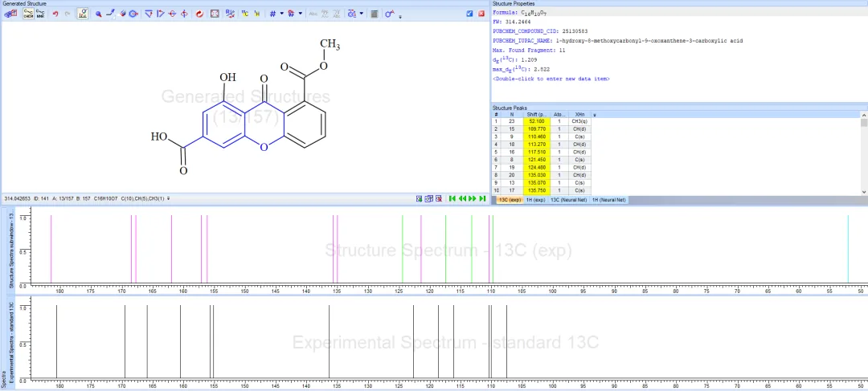Click '<Double-click to enter new data item>' line
This screenshot has height=391, width=868.
551,79
